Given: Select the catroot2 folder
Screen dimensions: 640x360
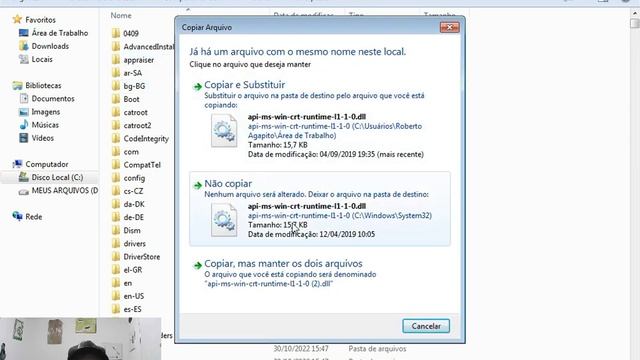Looking at the screenshot, I should pyautogui.click(x=137, y=125).
